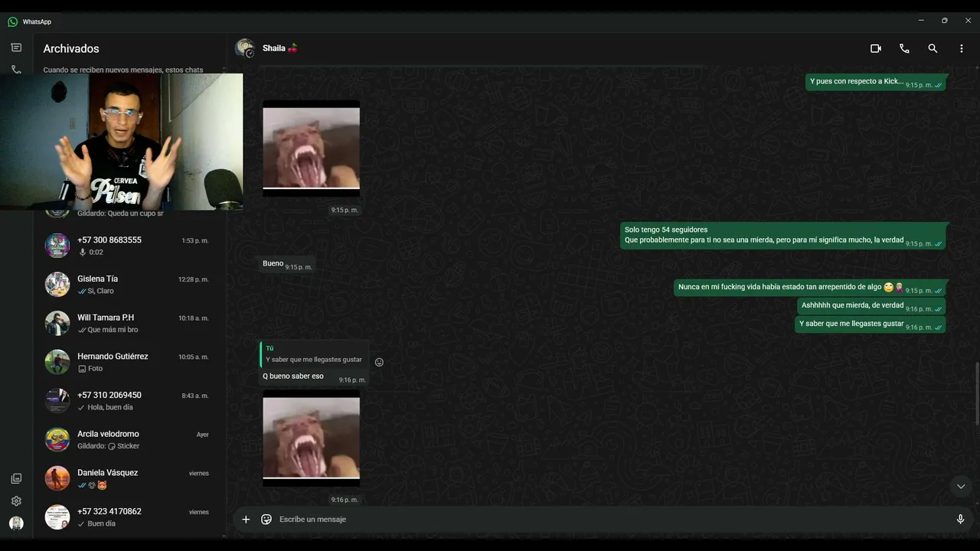This screenshot has height=551, width=980.
Task: Open the emoji and sticker picker
Action: coord(266,520)
